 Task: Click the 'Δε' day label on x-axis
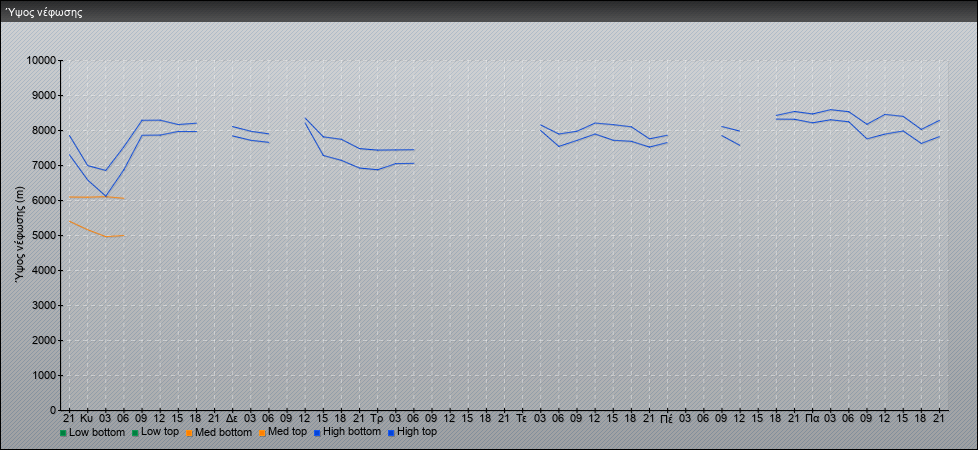pyautogui.click(x=231, y=419)
